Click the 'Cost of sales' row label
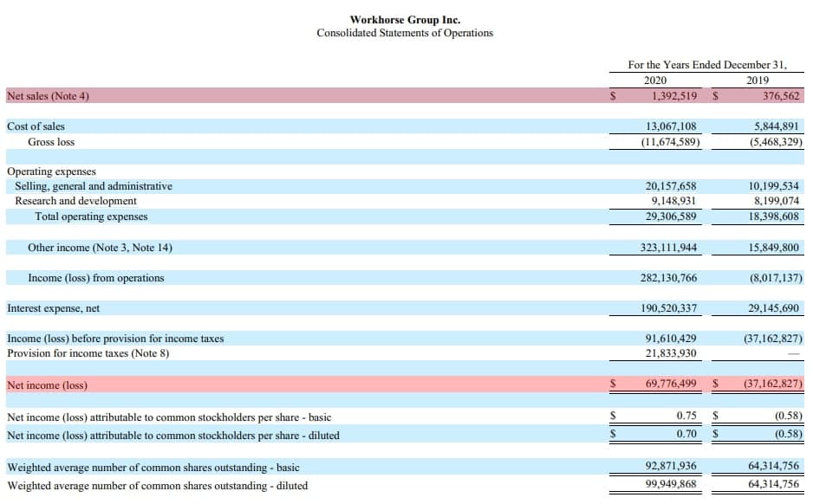Screen dimensions: 813x504 (x=36, y=126)
